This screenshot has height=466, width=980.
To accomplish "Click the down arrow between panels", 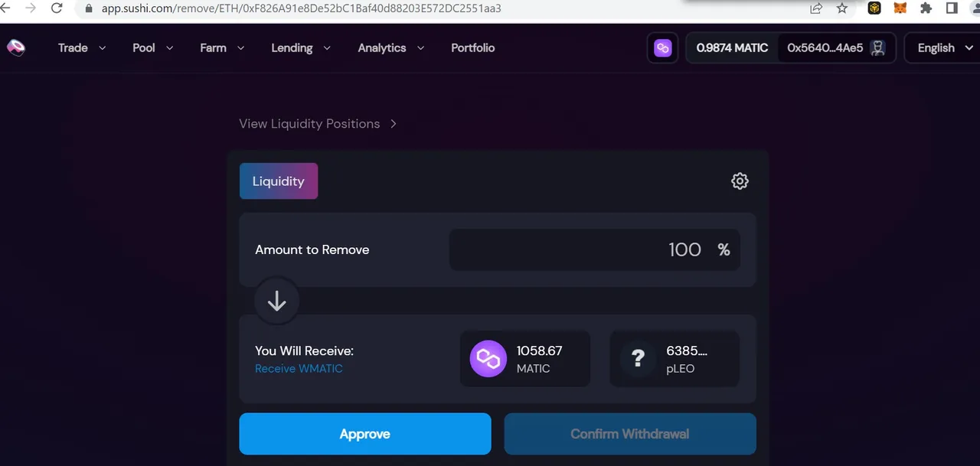I will 276,301.
